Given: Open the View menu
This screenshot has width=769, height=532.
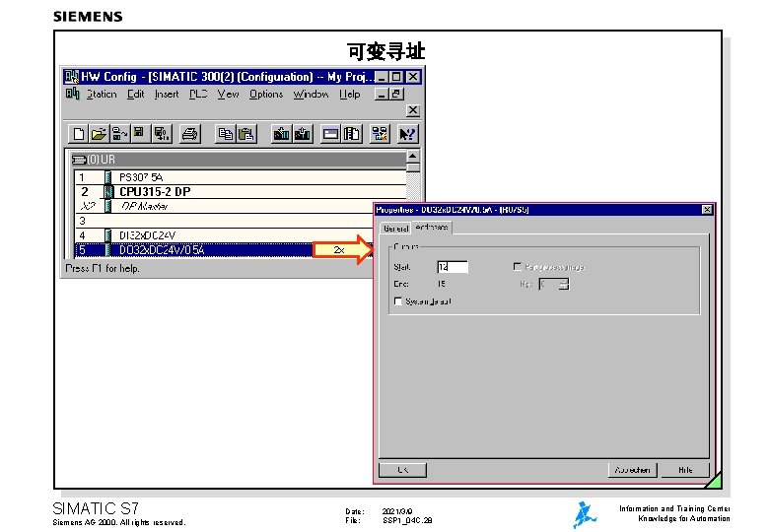Looking at the screenshot, I should 228,94.
